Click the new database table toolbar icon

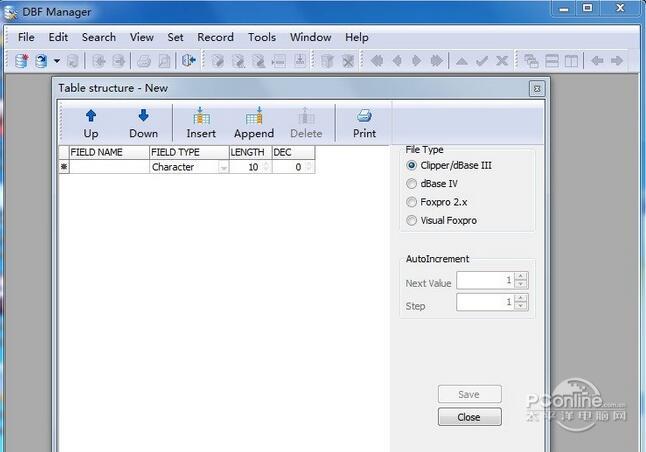(21, 61)
